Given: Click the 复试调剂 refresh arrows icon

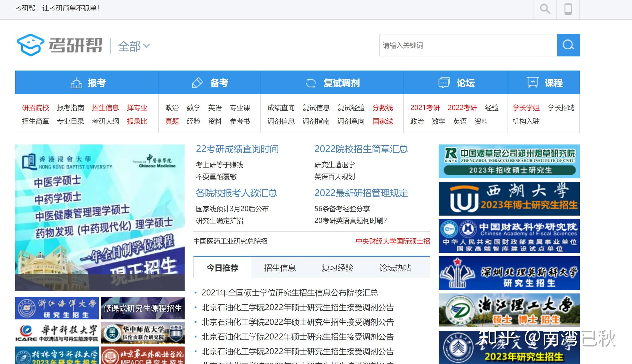Looking at the screenshot, I should point(311,83).
